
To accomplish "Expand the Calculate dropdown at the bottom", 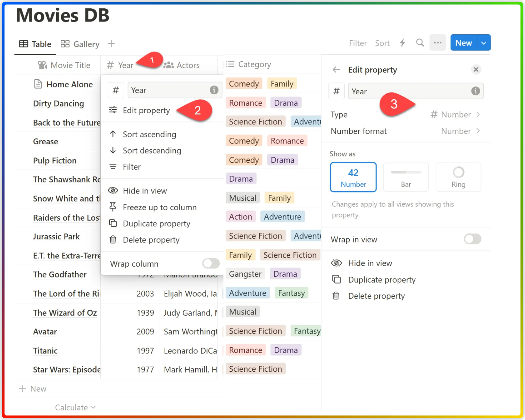I will point(75,407).
